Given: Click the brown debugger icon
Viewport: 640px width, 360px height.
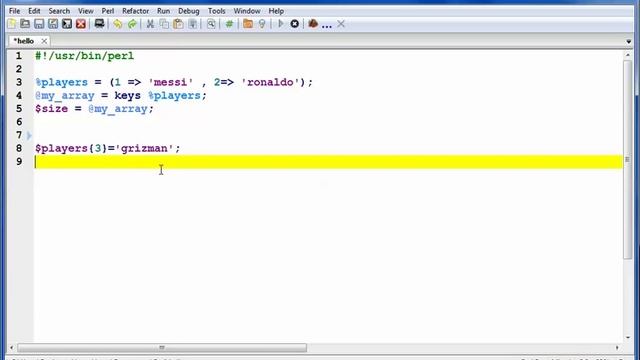Looking at the screenshot, I should pyautogui.click(x=313, y=24).
